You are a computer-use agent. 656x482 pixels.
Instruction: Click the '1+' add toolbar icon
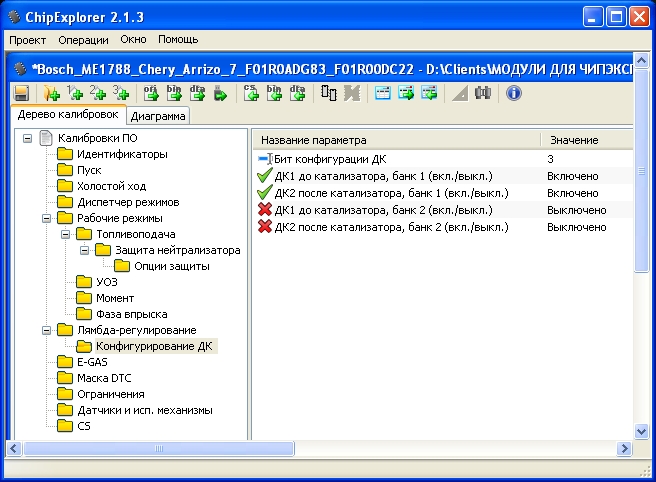tap(75, 94)
